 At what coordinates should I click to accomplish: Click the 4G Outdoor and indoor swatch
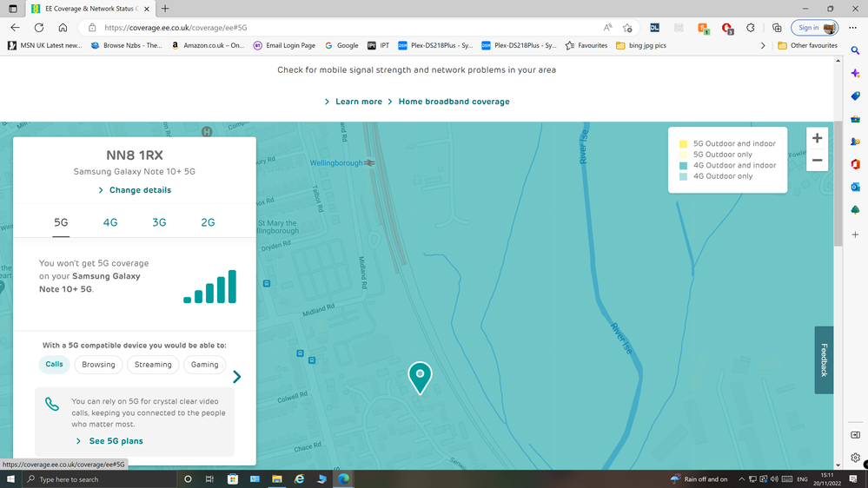pyautogui.click(x=683, y=166)
